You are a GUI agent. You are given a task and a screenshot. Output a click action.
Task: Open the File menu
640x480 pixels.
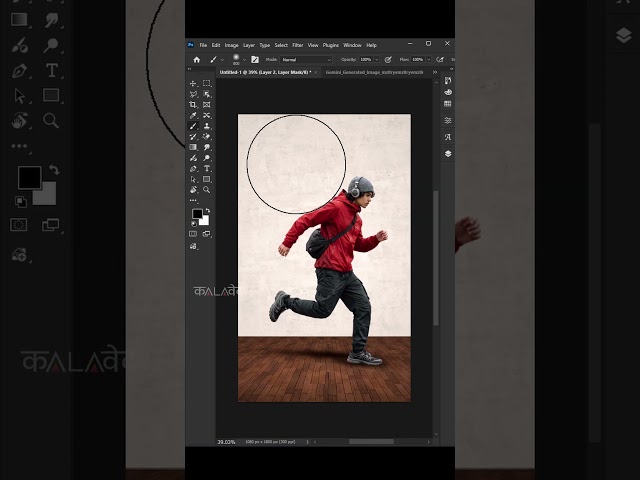tap(203, 45)
